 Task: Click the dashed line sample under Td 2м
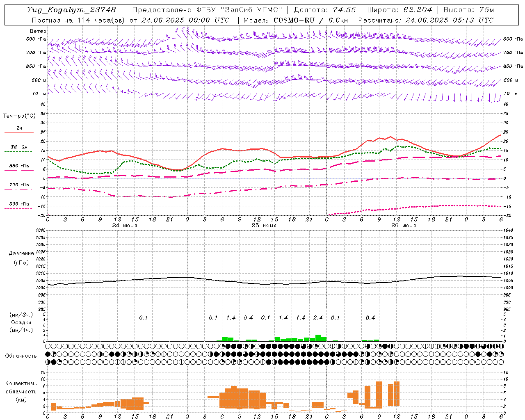[x=18, y=152]
